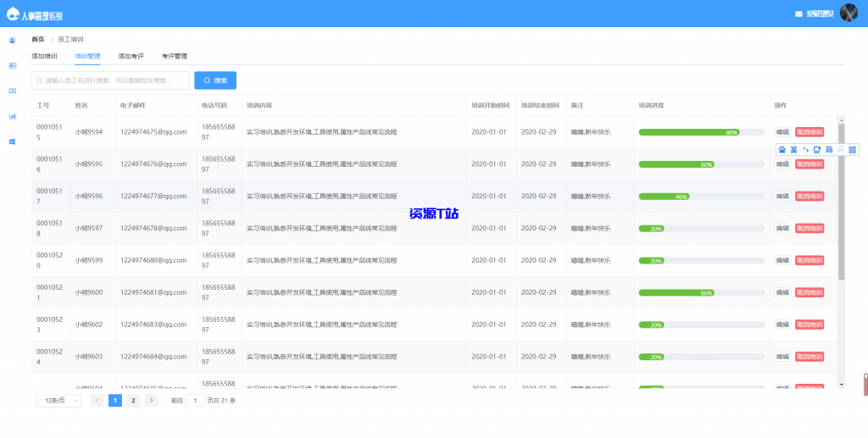Click the paw icon on floating IME toolbar
Screen dimensions: 868x438
tap(782, 149)
